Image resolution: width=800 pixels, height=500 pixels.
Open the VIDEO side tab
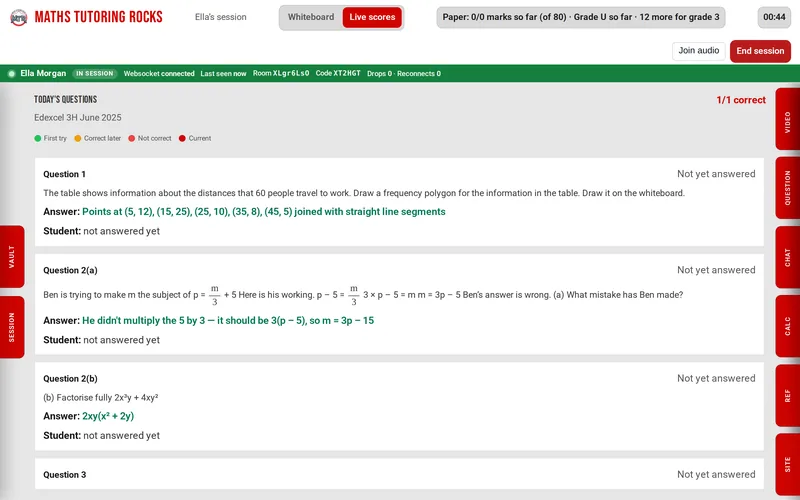(x=788, y=119)
